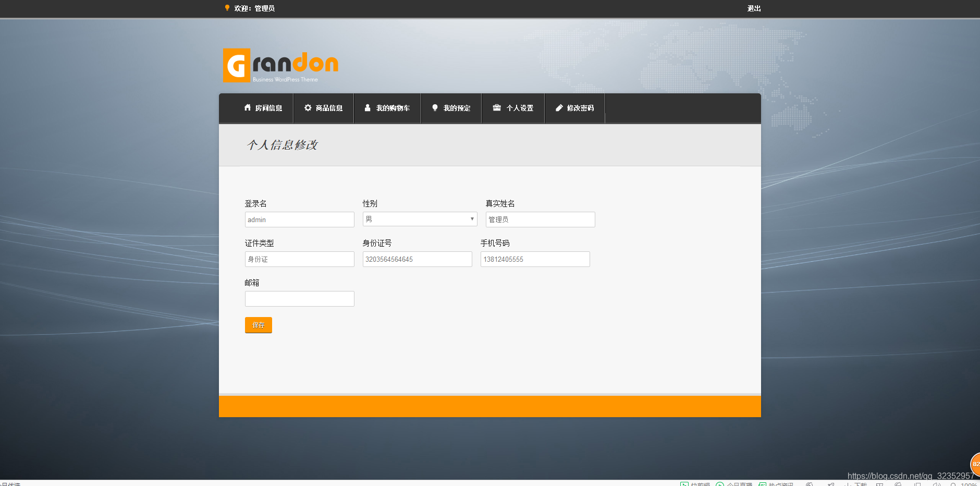The height and width of the screenshot is (486, 980).
Task: Go to 商品信息 in the navigation bar
Action: pyautogui.click(x=324, y=108)
